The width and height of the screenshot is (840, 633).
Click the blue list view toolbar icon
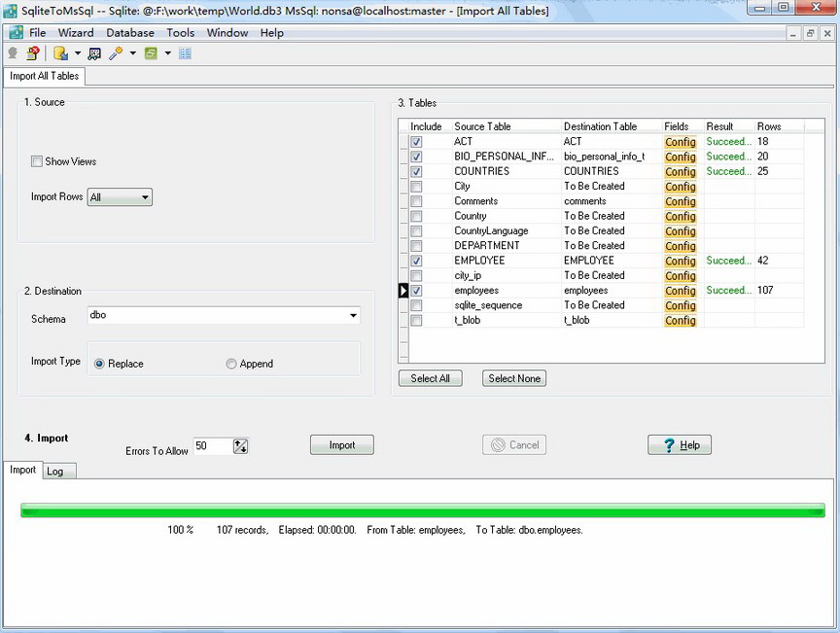coord(185,53)
